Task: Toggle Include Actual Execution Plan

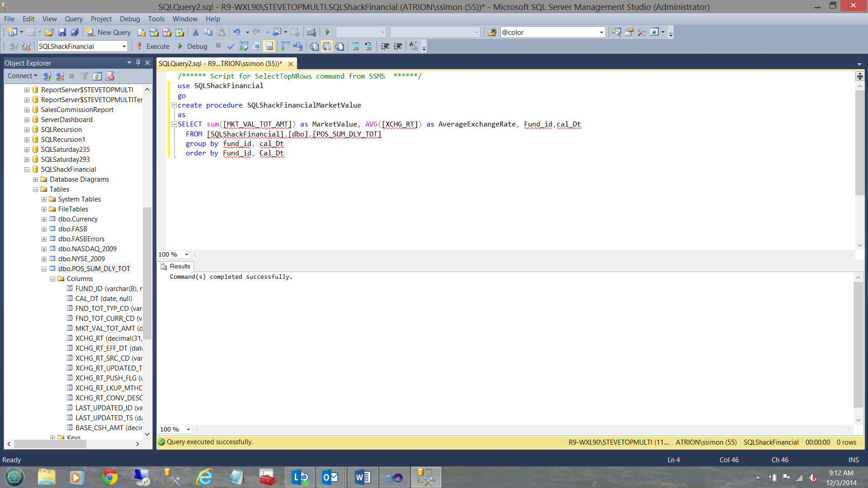Action: click(285, 46)
